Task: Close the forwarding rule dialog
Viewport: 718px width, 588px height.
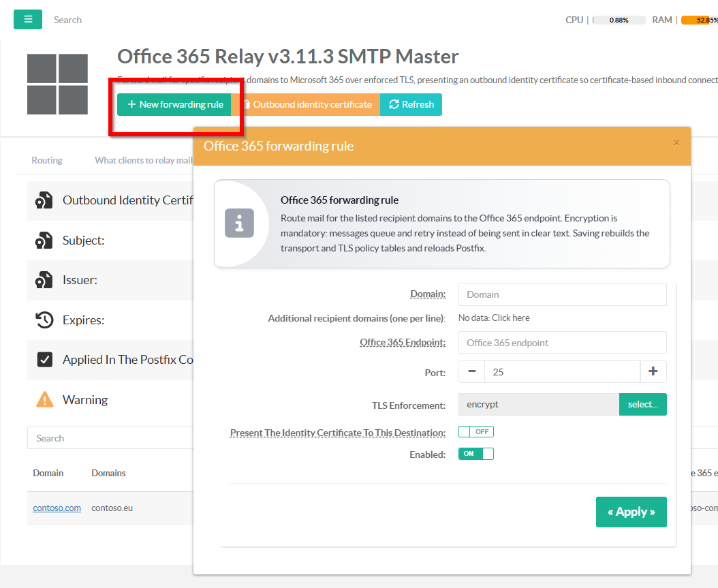Action: (676, 143)
